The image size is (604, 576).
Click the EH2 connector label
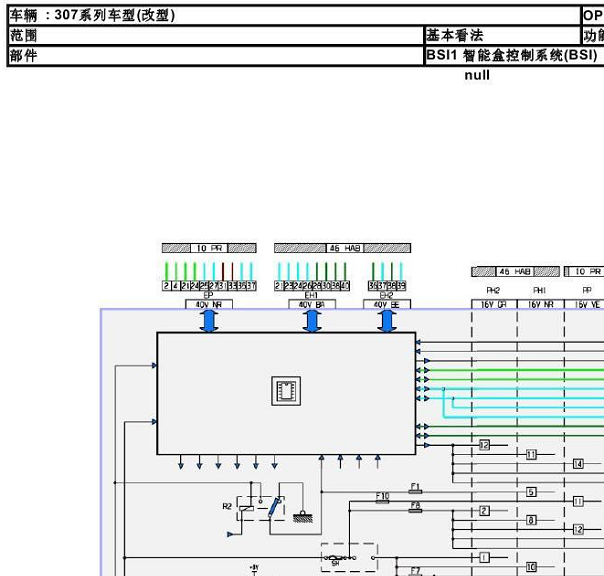[x=386, y=295]
